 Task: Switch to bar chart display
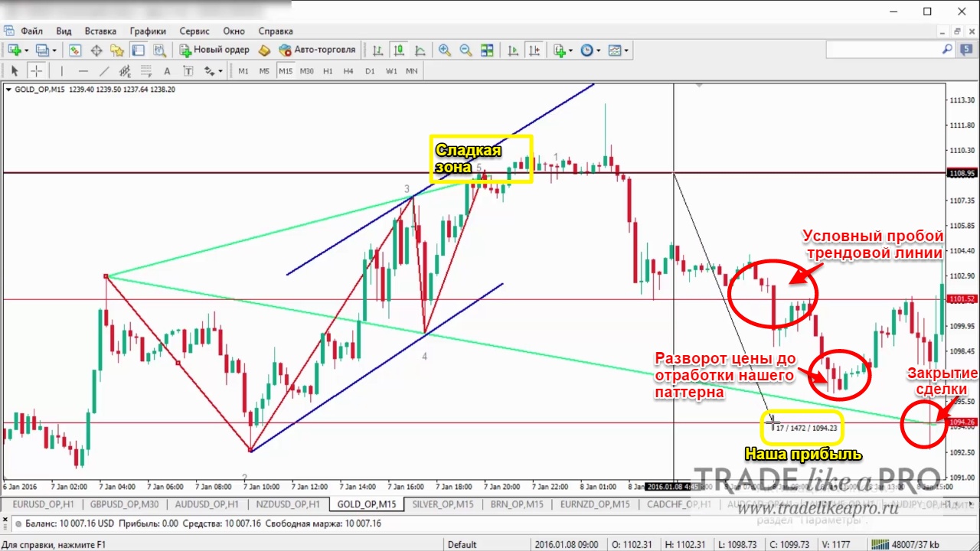(x=377, y=50)
